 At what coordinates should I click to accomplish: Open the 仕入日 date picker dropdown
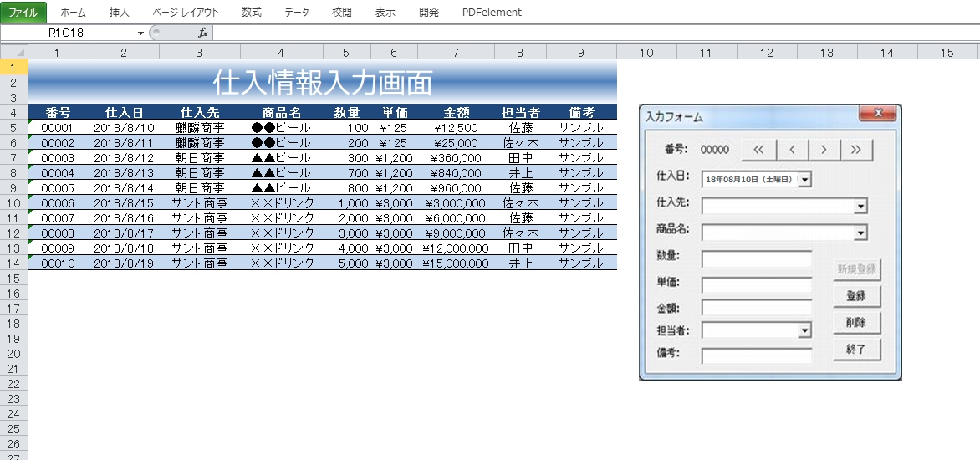coord(805,180)
